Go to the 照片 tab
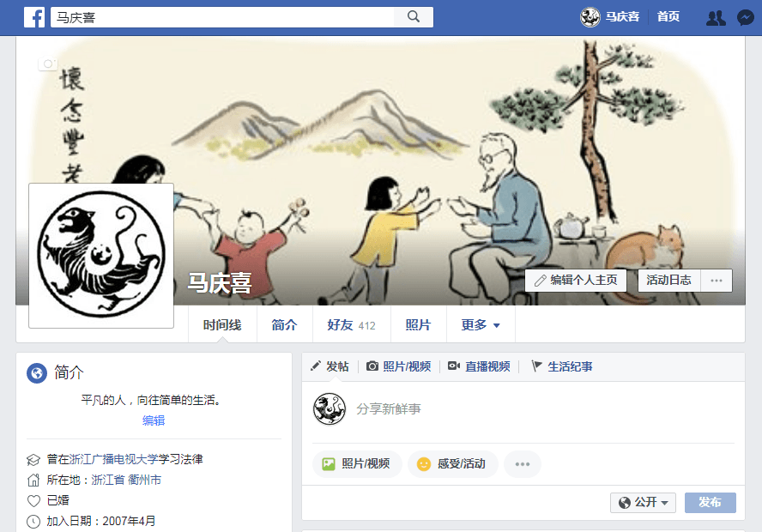The image size is (762, 532). pos(419,324)
